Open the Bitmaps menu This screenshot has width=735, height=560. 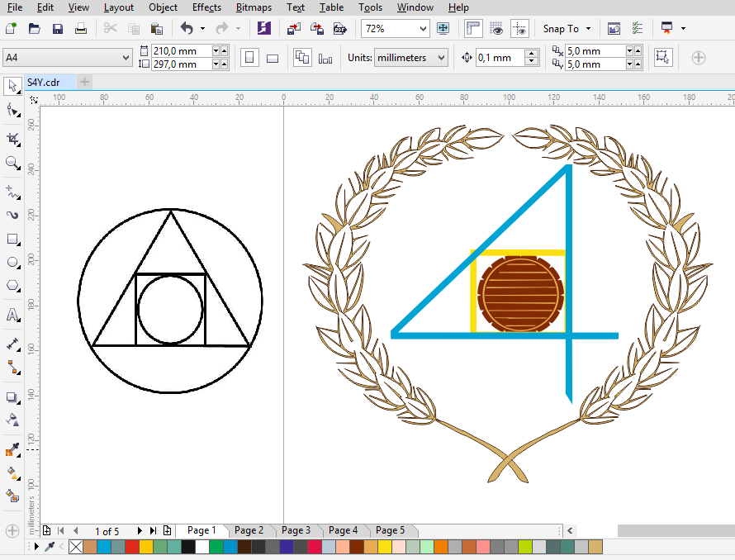[254, 7]
